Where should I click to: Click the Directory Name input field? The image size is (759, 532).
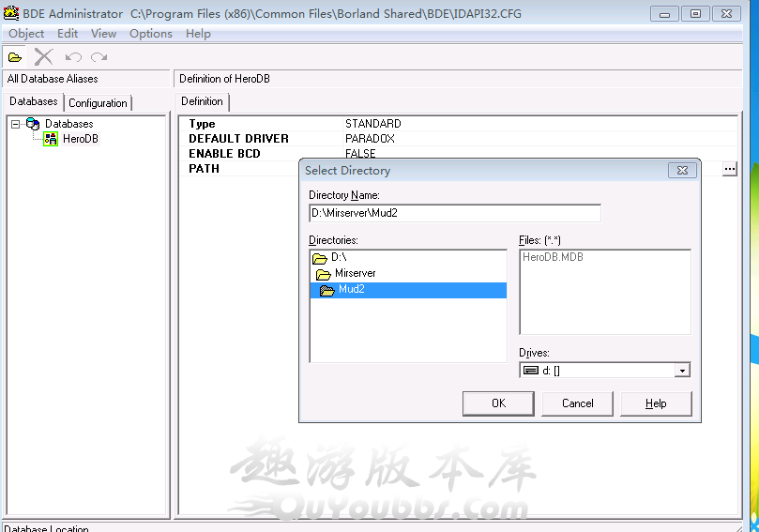coord(455,213)
